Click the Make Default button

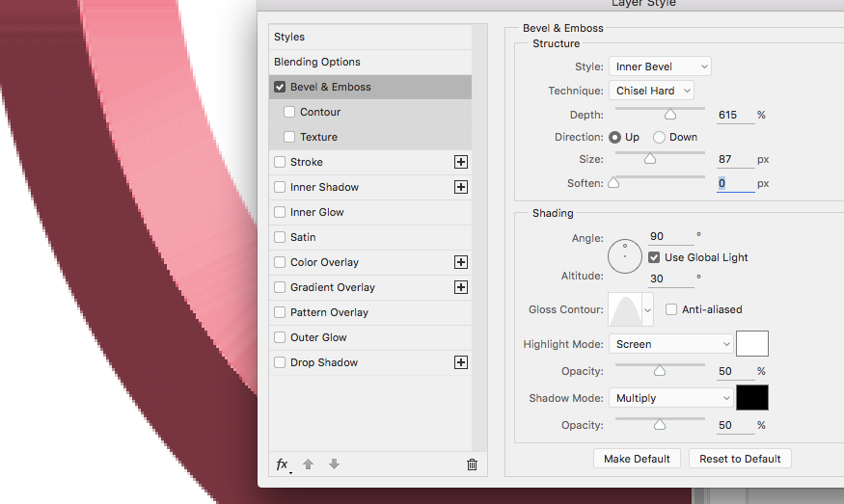pyautogui.click(x=637, y=459)
